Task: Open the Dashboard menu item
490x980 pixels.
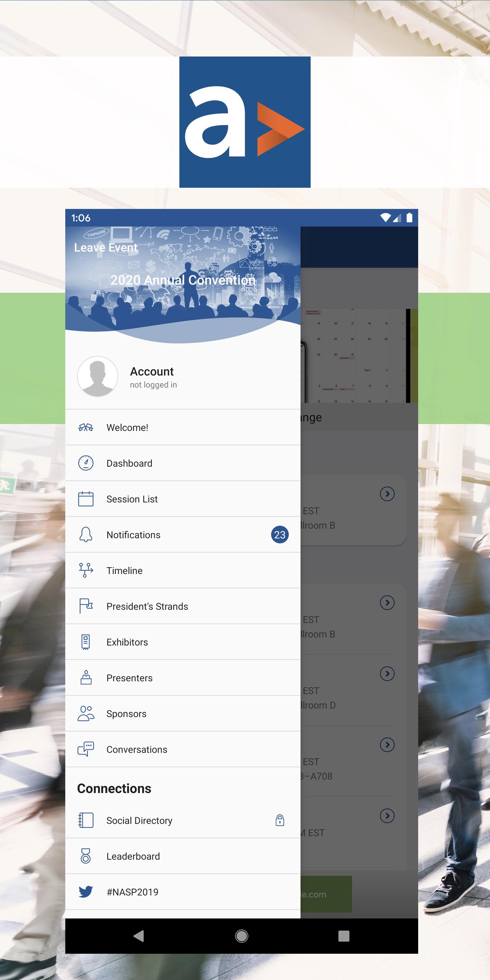Action: (x=183, y=463)
